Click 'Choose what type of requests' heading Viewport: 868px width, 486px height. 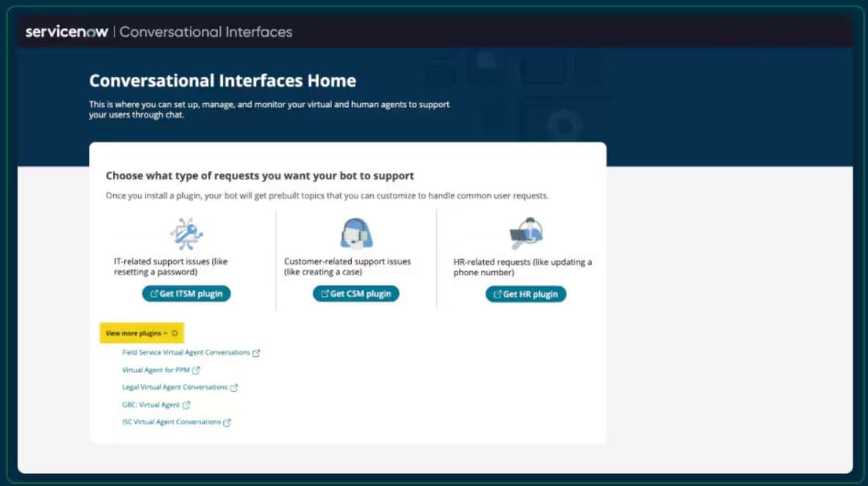coord(260,175)
